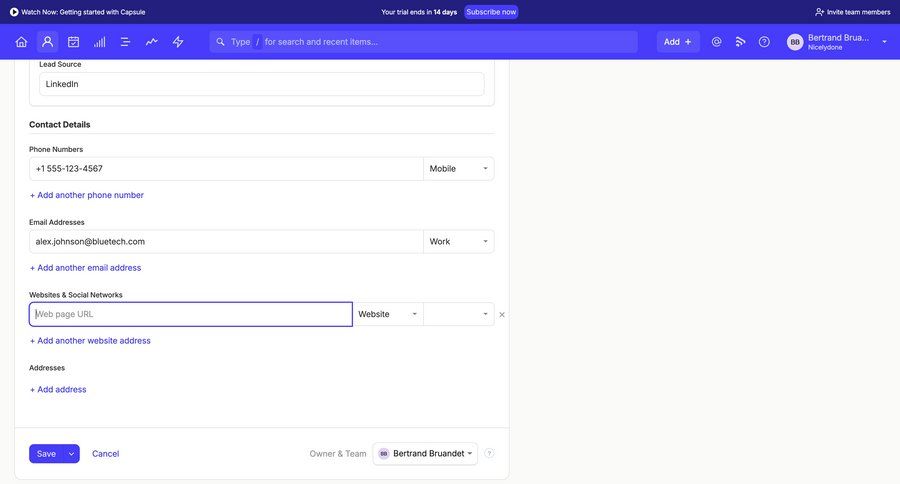Open the Mobile phone type dropdown
Viewport: 900px width, 484px height.
click(x=458, y=169)
